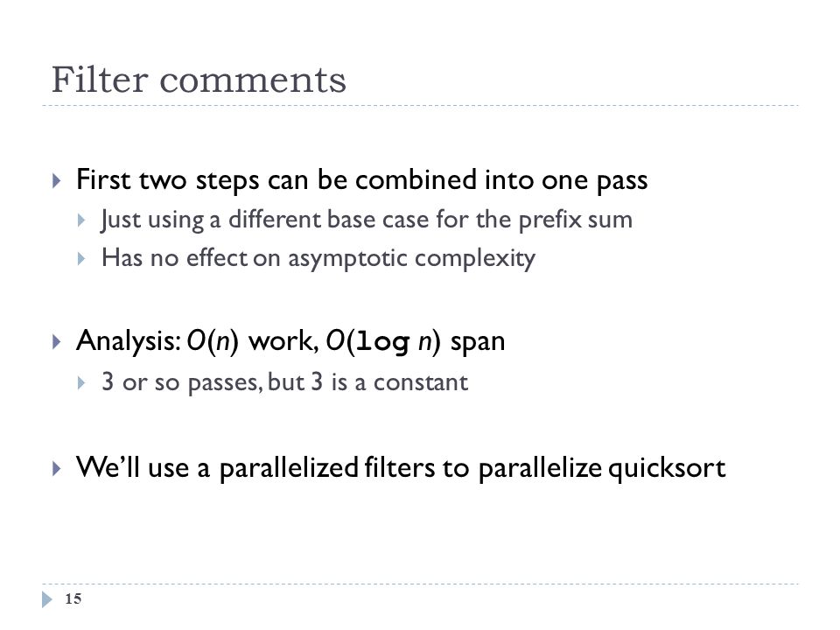
Task: Click the triangle bullet before "Analysis"
Action: coord(56,342)
